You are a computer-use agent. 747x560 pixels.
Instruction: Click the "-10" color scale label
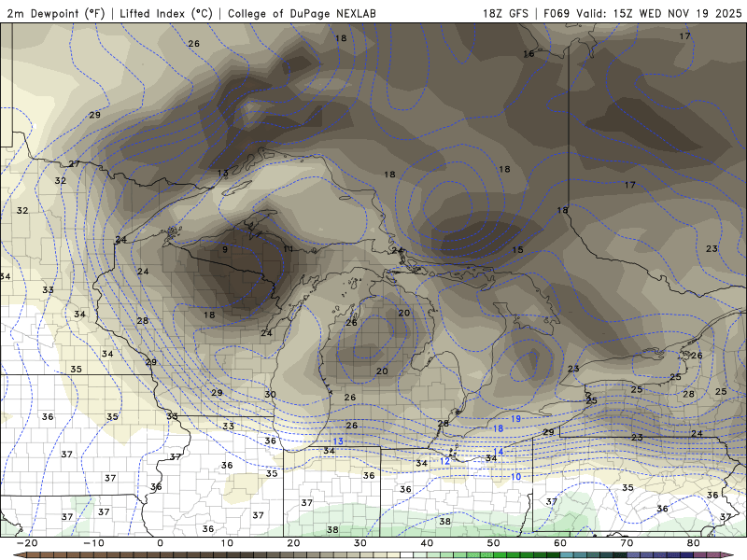coord(93,543)
